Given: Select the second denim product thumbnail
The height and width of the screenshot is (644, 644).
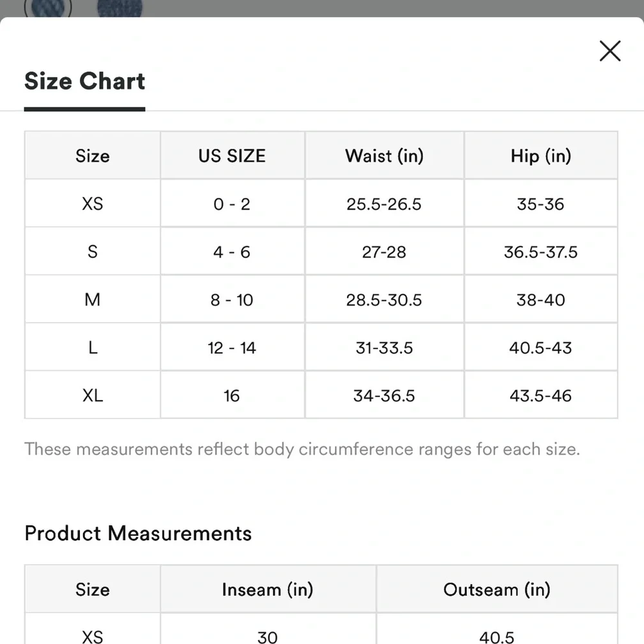Looking at the screenshot, I should tap(120, 6).
